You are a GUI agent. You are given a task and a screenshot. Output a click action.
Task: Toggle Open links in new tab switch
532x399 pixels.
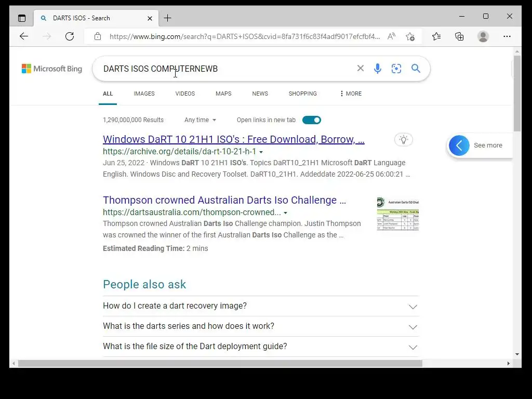pyautogui.click(x=312, y=120)
